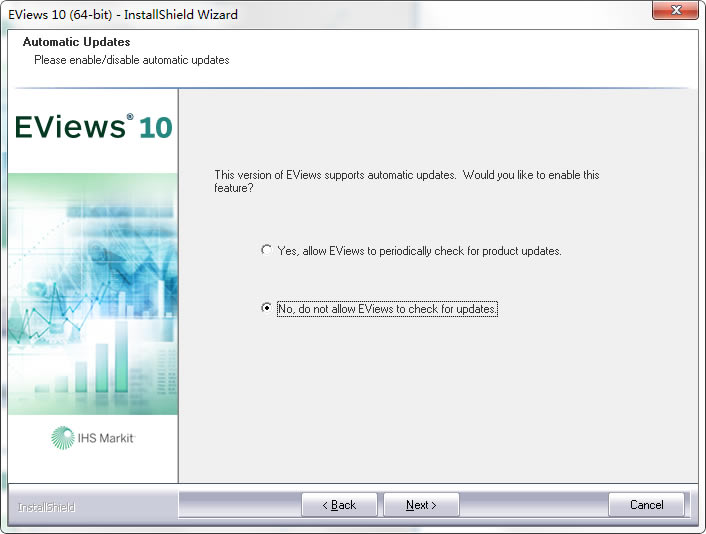
Task: Click the EViews 10 logo
Action: pyautogui.click(x=93, y=127)
